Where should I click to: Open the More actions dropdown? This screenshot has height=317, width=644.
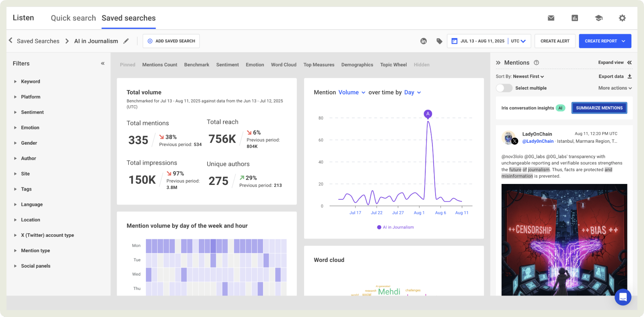tap(615, 88)
